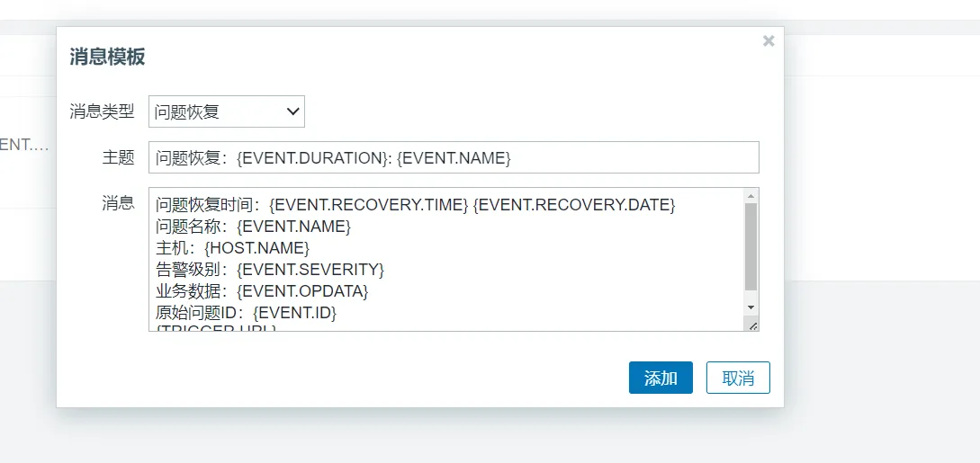980x463 pixels.
Task: Click the 业务数据：{EVENT.OPDATA} message line
Action: 262,291
